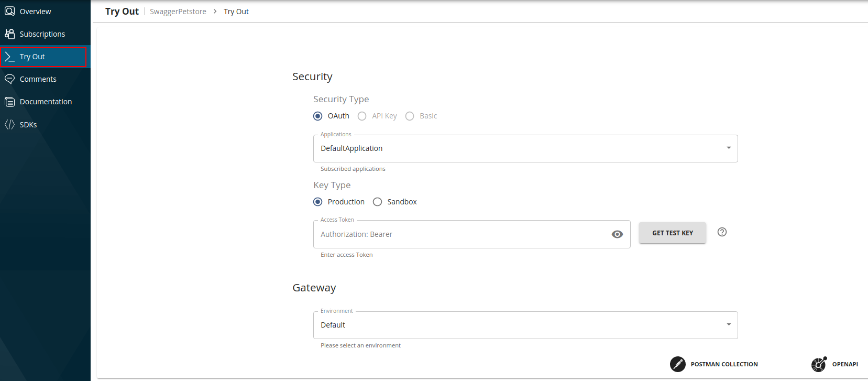The image size is (868, 381).
Task: Select the API Key radio button
Action: (x=362, y=116)
